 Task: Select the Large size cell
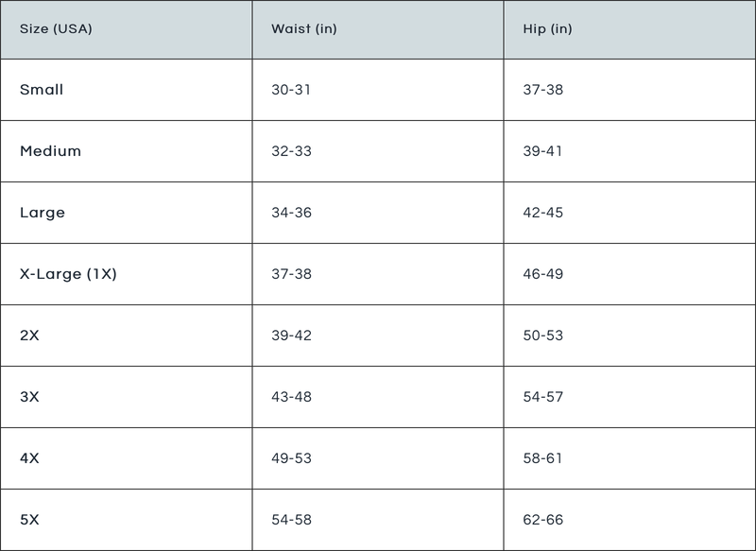43,213
